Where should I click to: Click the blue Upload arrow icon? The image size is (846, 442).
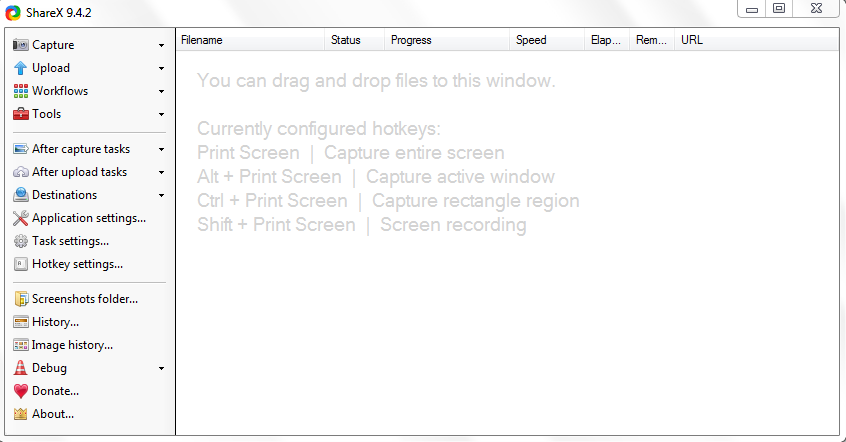coord(20,68)
